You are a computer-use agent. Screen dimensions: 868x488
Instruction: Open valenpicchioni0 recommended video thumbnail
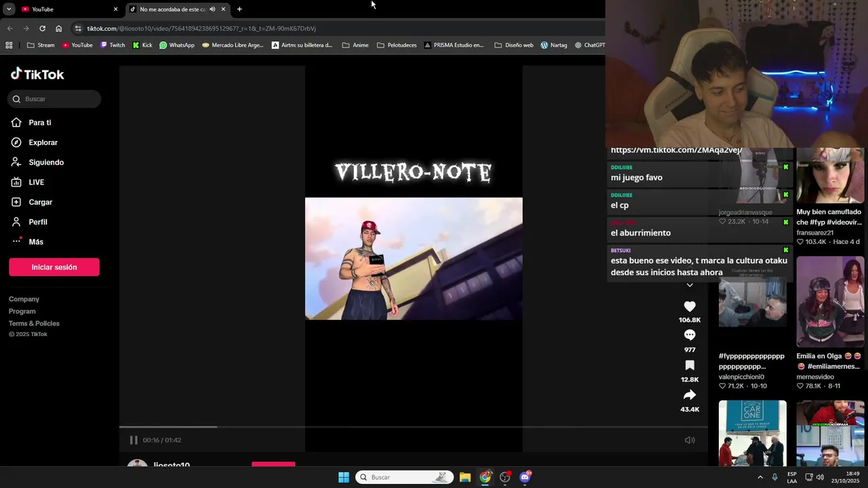[753, 303]
